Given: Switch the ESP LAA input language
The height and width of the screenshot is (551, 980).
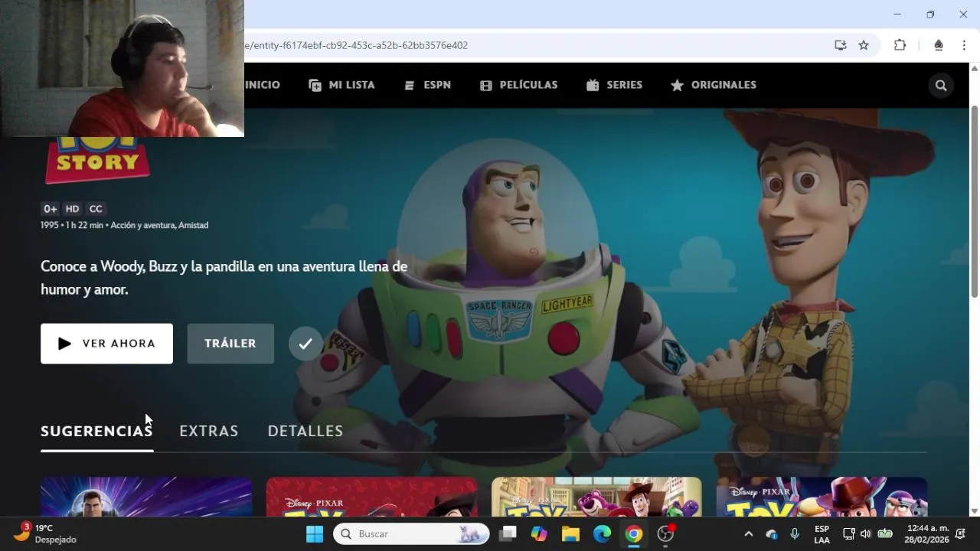Looking at the screenshot, I should (822, 534).
